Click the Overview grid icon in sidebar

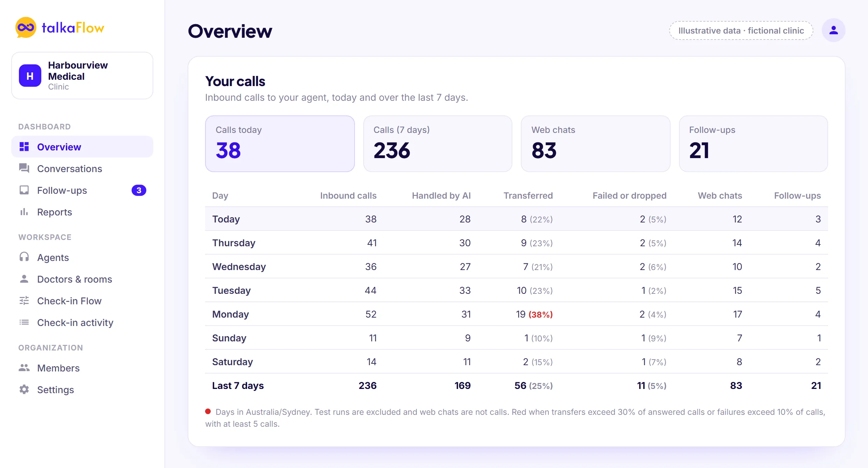click(x=24, y=147)
